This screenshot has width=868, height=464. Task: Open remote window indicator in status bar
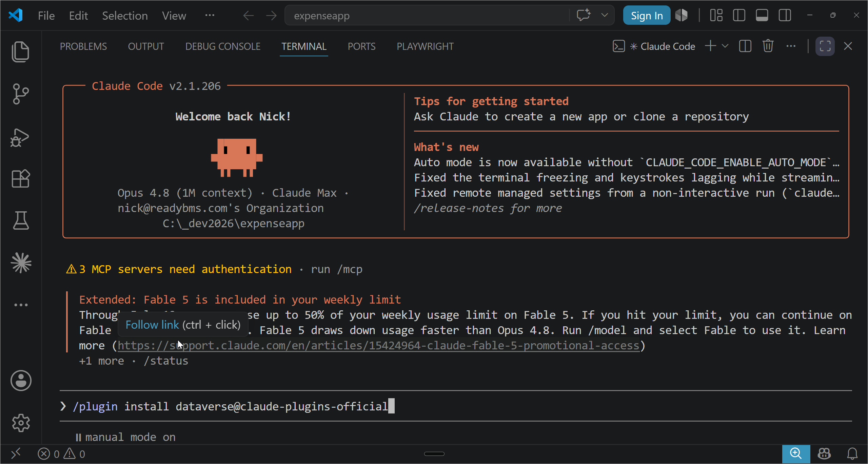pos(15,454)
